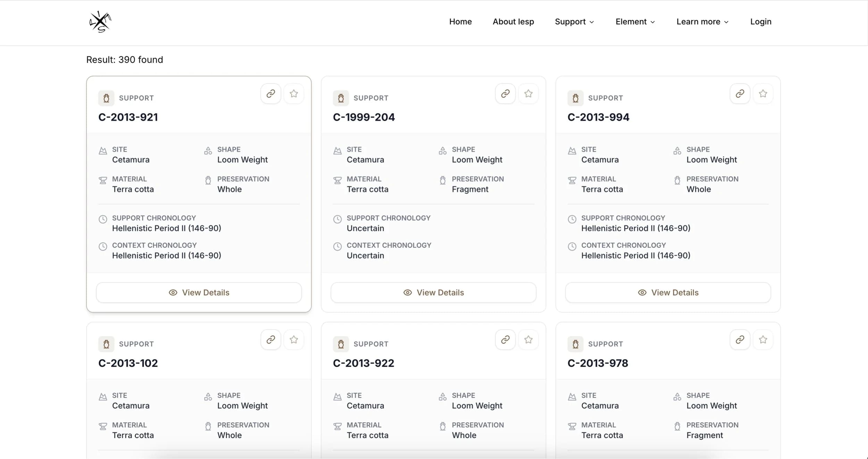868x459 pixels.
Task: Click link icon on C-2013-922 card
Action: point(505,340)
